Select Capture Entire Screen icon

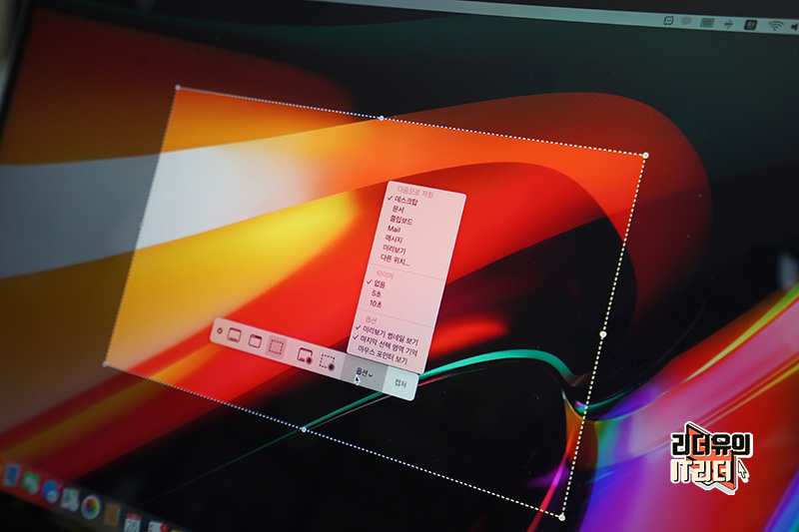coord(235,335)
